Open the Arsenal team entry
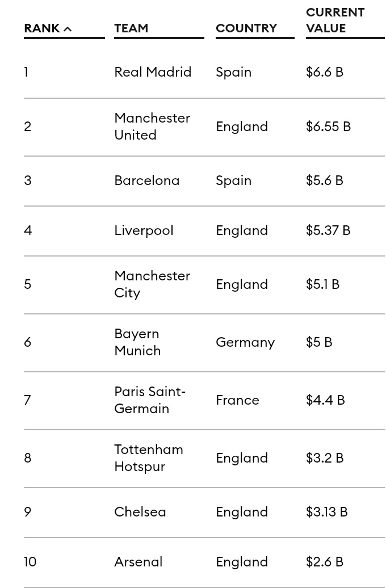The image size is (386, 588). [138, 562]
